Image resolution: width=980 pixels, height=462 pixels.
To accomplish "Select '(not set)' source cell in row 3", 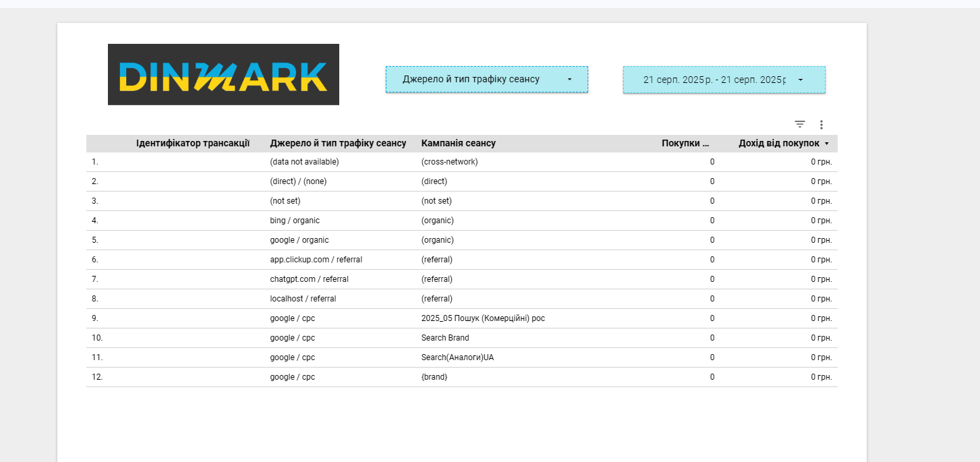I will point(285,201).
